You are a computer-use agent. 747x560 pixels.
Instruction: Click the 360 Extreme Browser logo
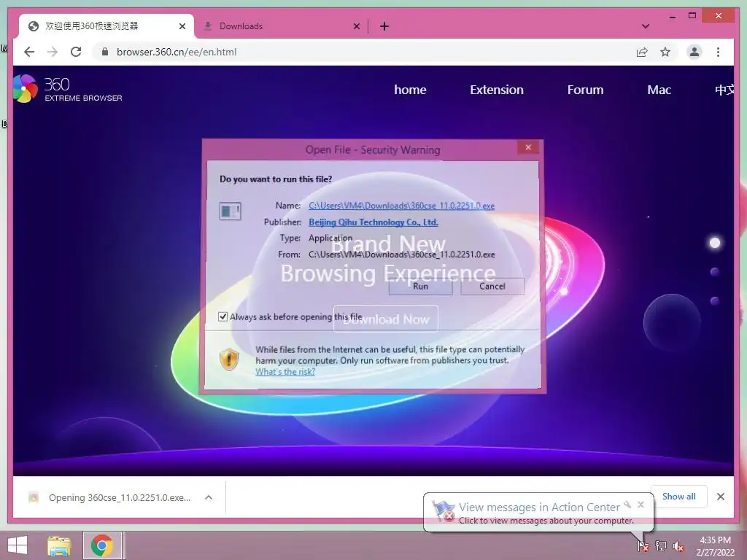tap(68, 88)
